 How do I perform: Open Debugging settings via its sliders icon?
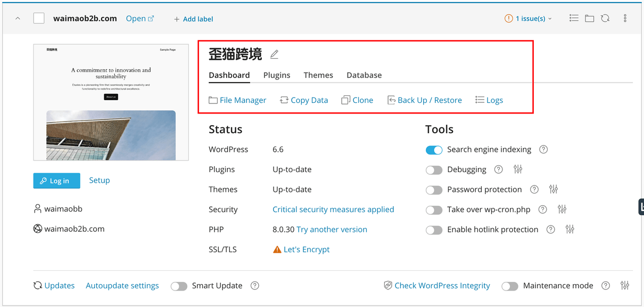[x=518, y=169]
